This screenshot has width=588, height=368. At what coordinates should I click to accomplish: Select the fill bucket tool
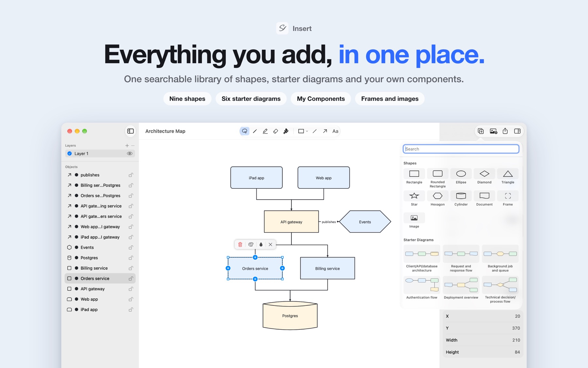click(x=286, y=131)
